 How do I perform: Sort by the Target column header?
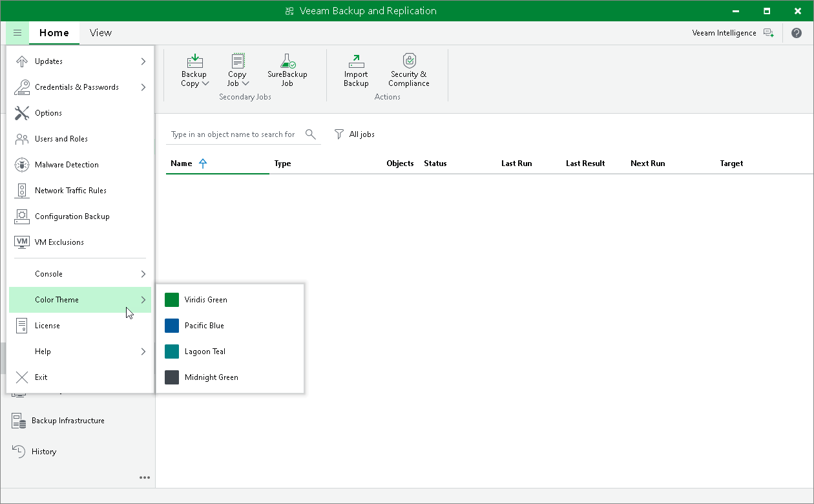pyautogui.click(x=731, y=163)
